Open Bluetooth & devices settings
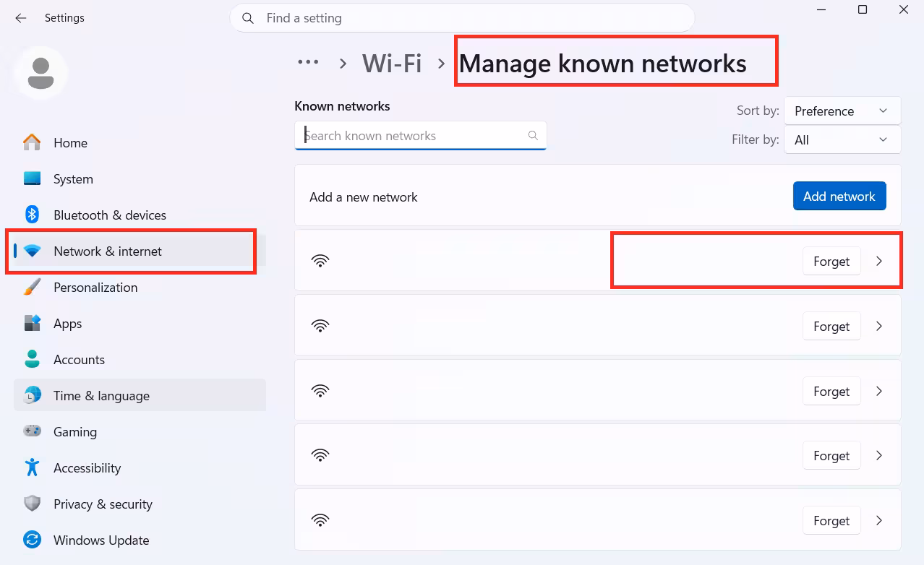 click(x=140, y=215)
